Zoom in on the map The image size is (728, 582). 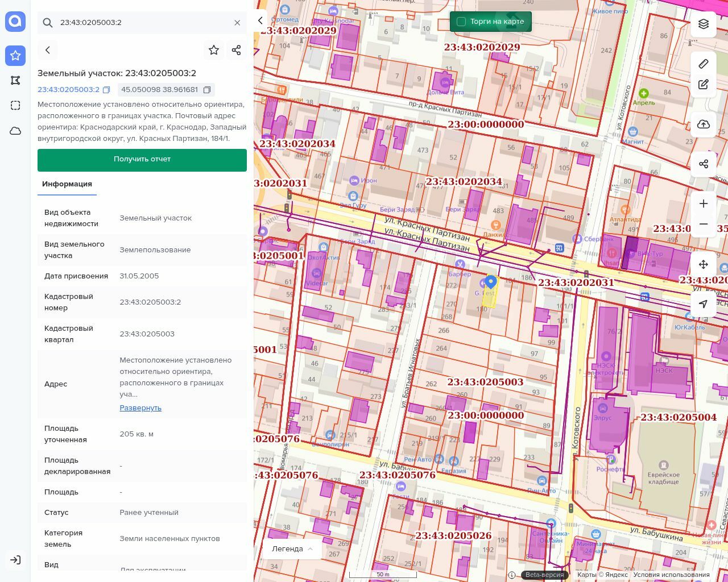tap(704, 203)
